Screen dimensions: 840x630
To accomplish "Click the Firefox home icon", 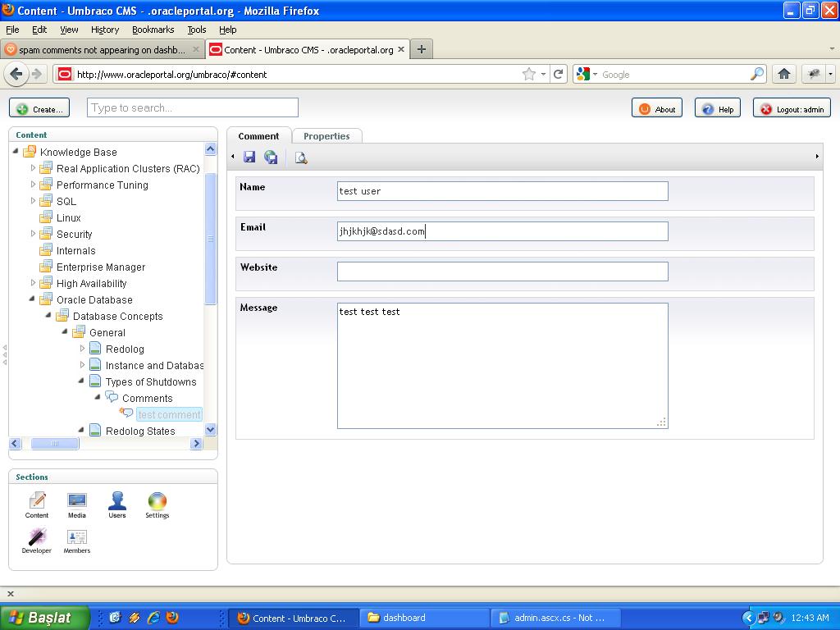I will tap(783, 74).
